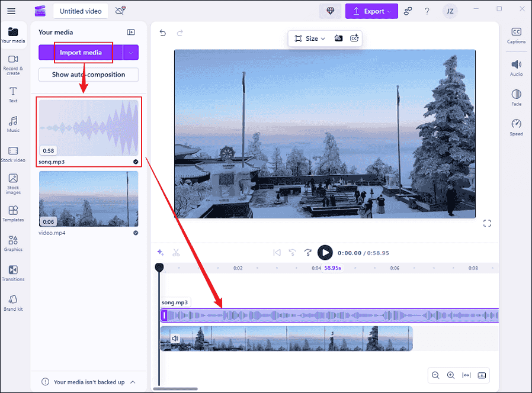Open the Transitions panel
Viewport: 532px width, 393px height.
click(x=13, y=273)
